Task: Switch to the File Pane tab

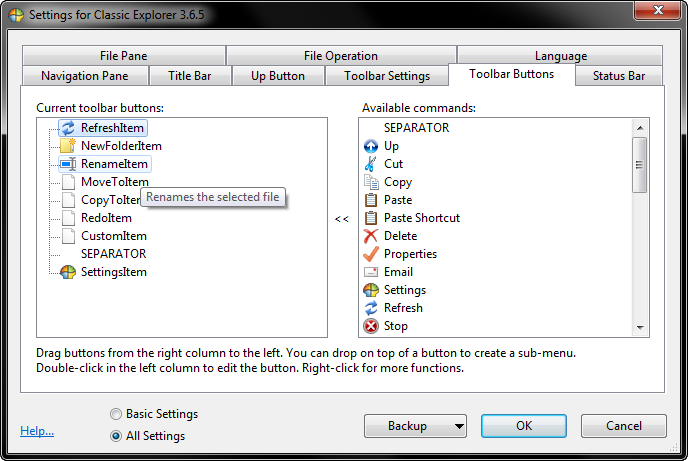Action: click(x=124, y=56)
